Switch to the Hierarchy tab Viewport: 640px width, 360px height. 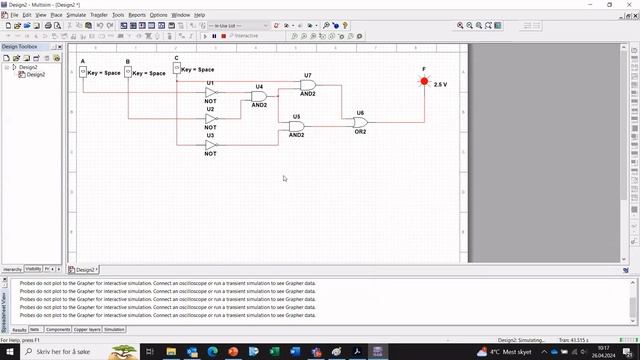point(12,269)
